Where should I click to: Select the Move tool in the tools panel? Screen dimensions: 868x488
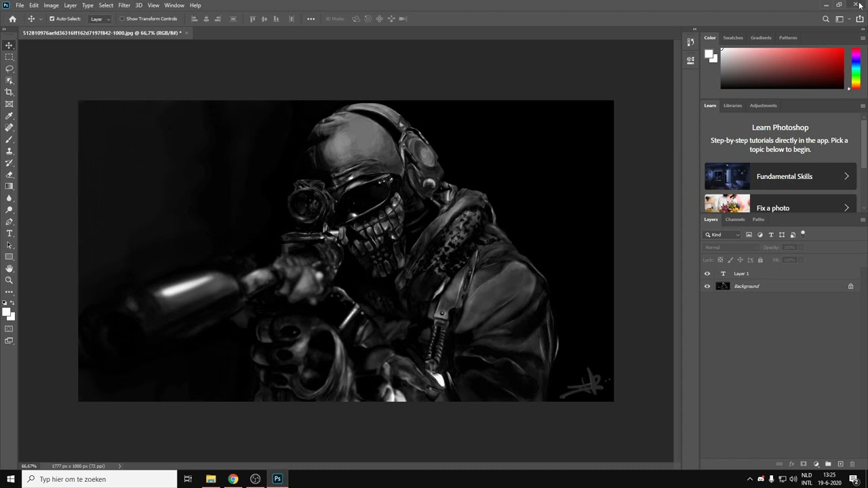pyautogui.click(x=9, y=45)
